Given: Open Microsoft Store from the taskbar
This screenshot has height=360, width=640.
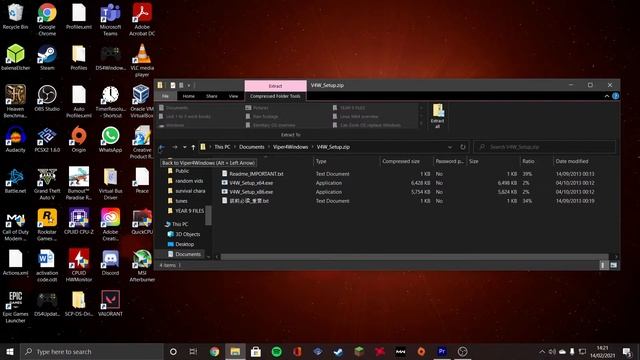Looking at the screenshot, I should (256, 351).
